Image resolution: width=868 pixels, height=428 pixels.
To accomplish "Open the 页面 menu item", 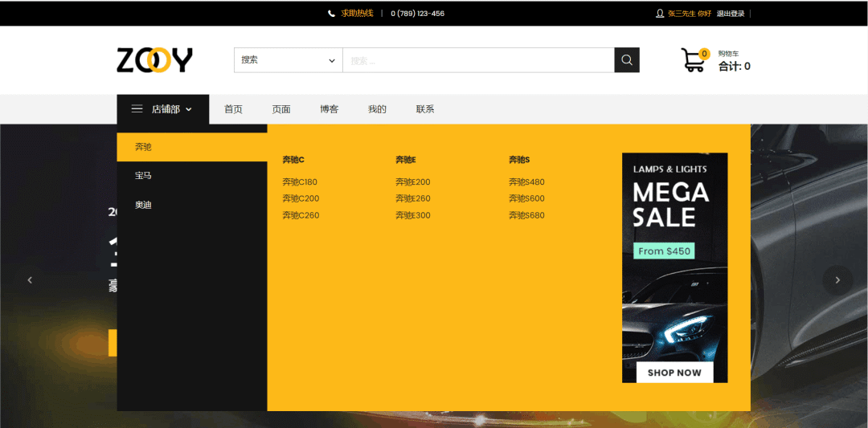I will coord(281,109).
